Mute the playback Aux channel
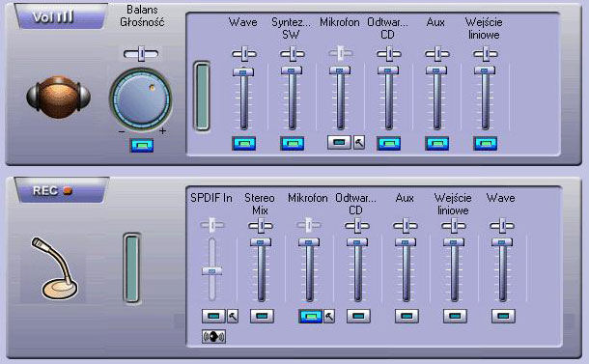 coord(436,143)
